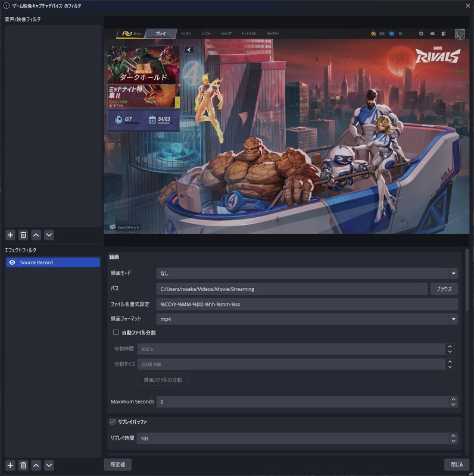The width and height of the screenshot is (474, 476).
Task: Click the Maximum Seconds input field
Action: (x=303, y=402)
